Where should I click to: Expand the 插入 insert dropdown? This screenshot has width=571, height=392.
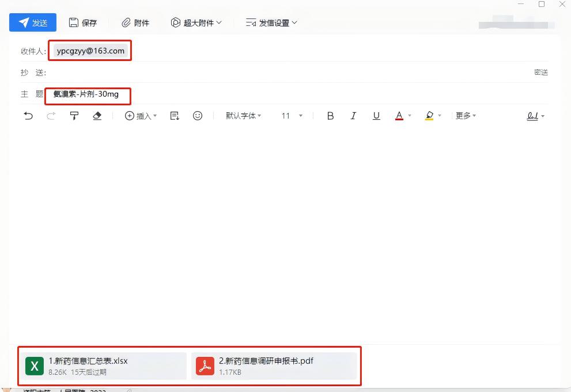click(141, 116)
